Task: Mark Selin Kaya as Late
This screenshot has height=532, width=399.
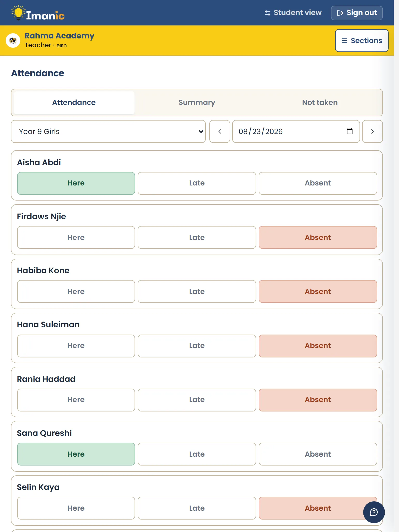Action: click(x=197, y=508)
